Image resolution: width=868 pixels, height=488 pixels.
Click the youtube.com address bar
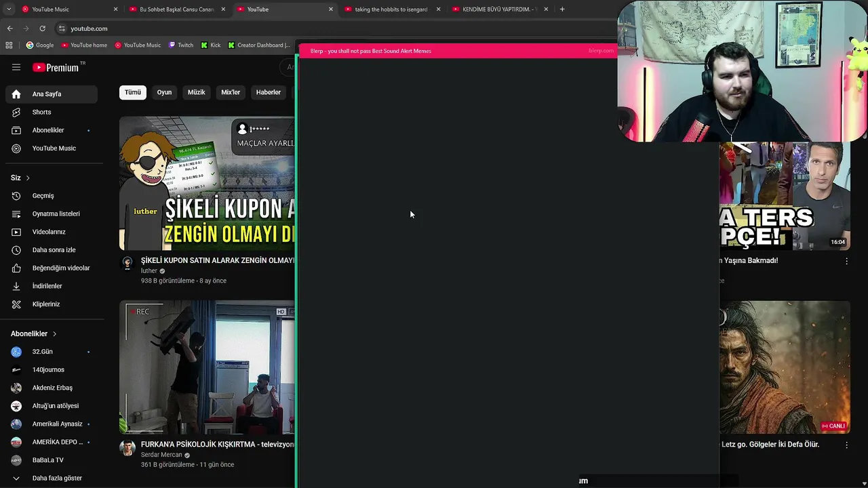(89, 28)
